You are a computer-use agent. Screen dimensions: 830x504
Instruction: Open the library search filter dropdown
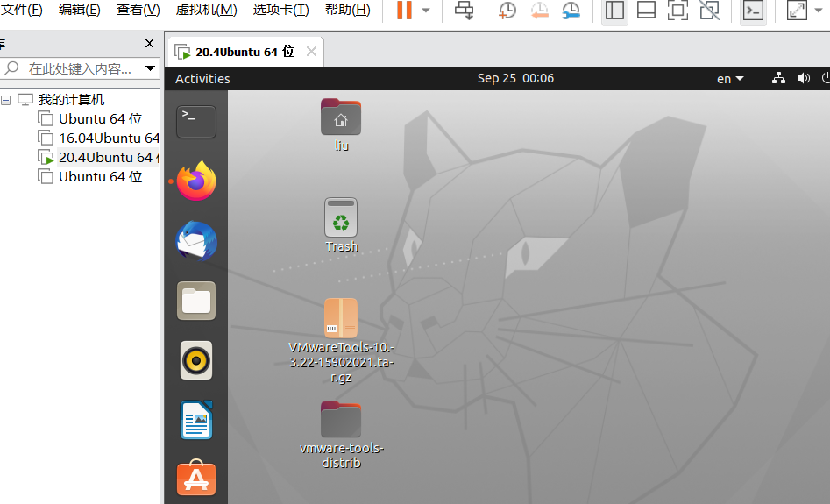point(151,68)
